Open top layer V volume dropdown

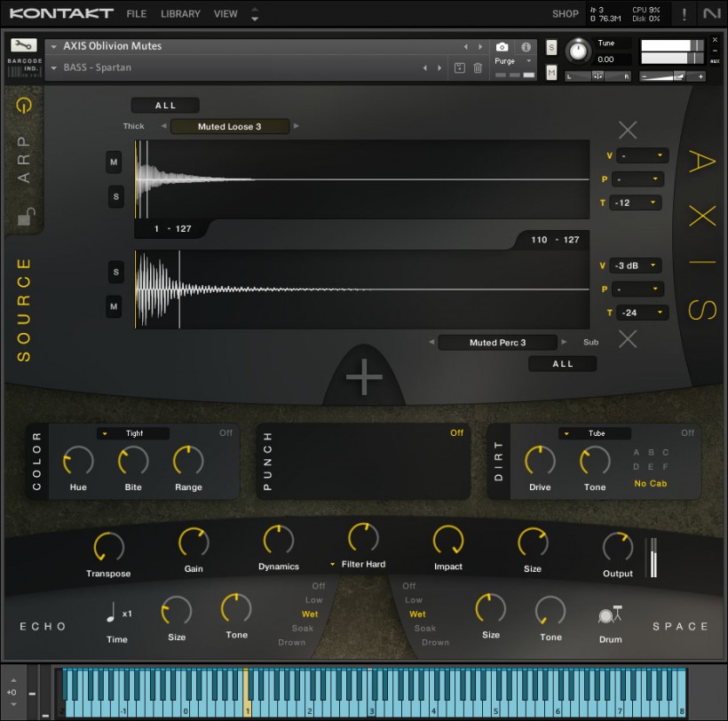click(643, 155)
